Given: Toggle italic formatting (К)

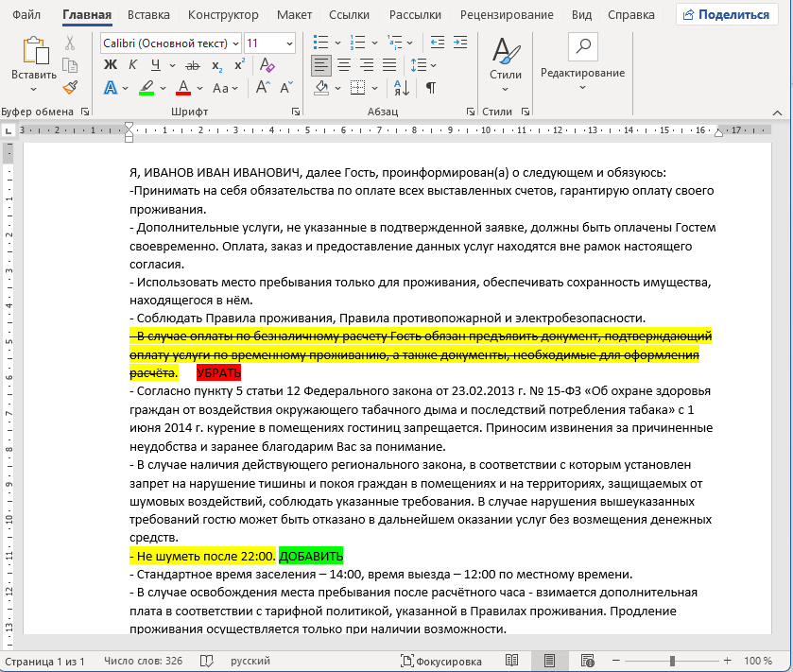Looking at the screenshot, I should pyautogui.click(x=132, y=64).
